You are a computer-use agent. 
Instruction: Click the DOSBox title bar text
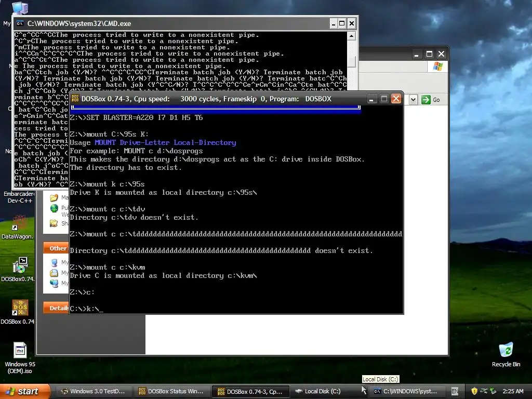pyautogui.click(x=206, y=99)
